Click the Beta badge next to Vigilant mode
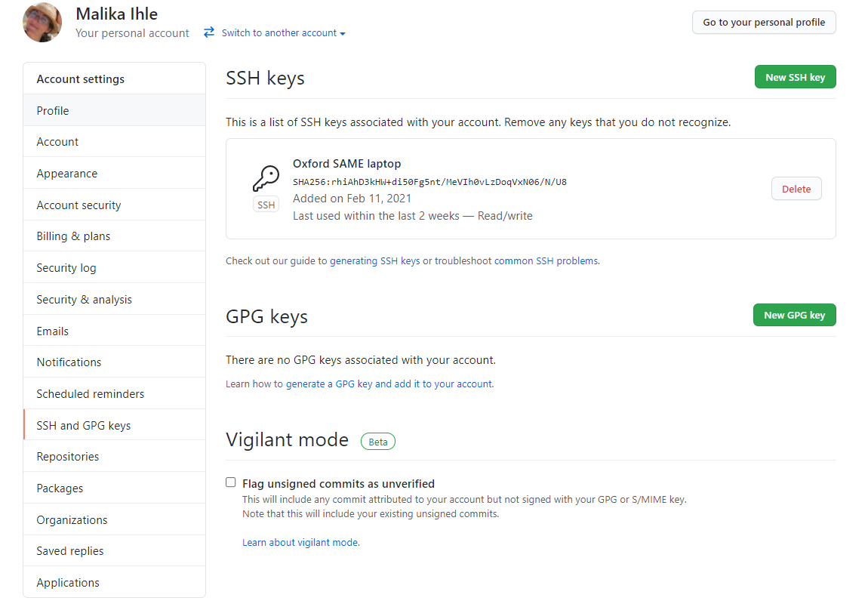 point(377,441)
